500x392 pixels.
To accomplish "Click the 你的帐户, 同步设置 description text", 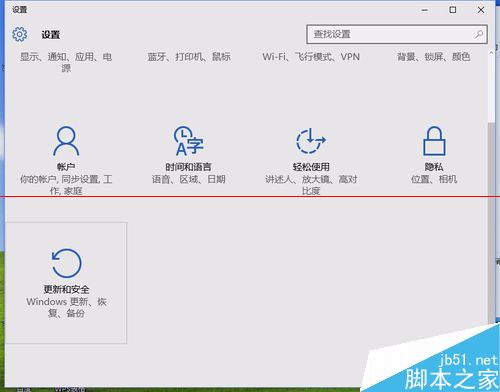I will click(66, 185).
